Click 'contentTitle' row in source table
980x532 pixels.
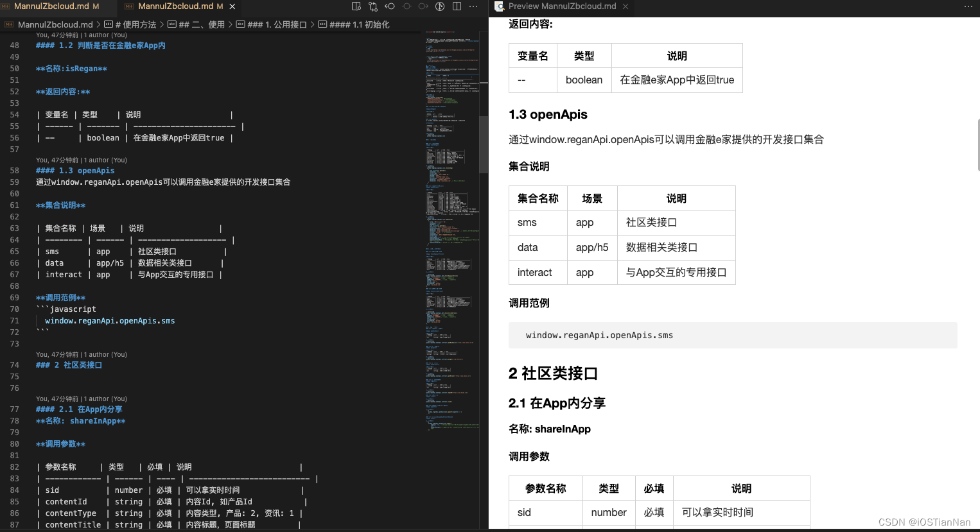point(169,525)
